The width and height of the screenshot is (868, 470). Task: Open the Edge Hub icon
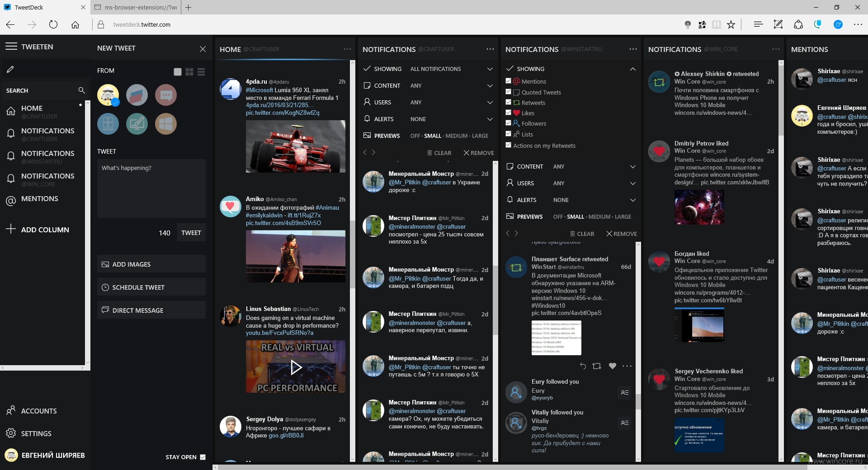pos(758,24)
